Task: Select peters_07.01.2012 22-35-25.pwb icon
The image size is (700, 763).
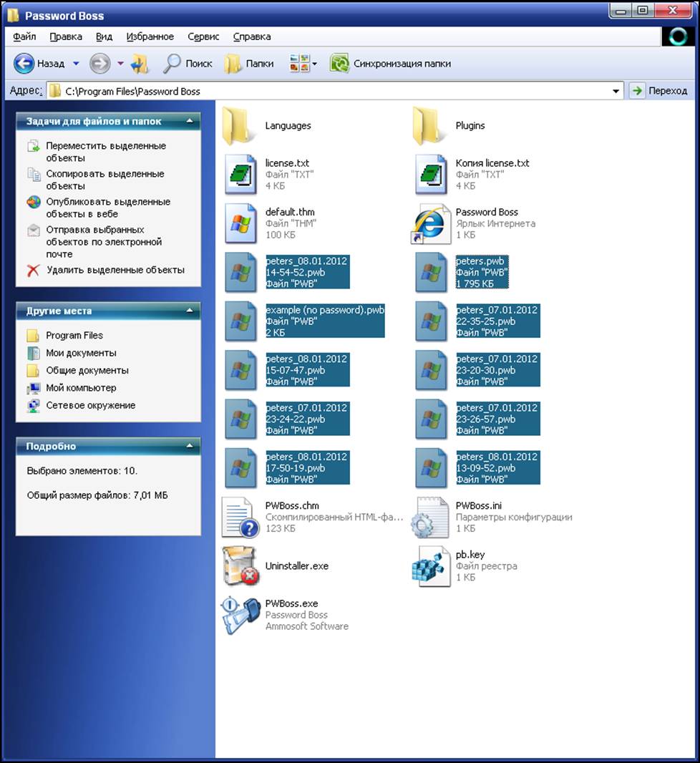Action: click(431, 321)
